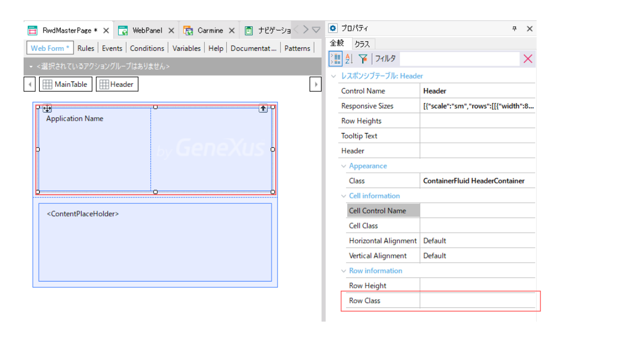Close the RwdMasterPage tab
This screenshot has height=340, width=644.
(x=106, y=31)
